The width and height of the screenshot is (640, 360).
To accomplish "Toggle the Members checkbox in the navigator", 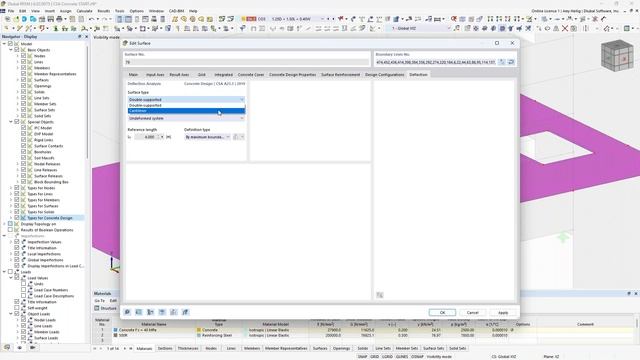I will [24, 68].
